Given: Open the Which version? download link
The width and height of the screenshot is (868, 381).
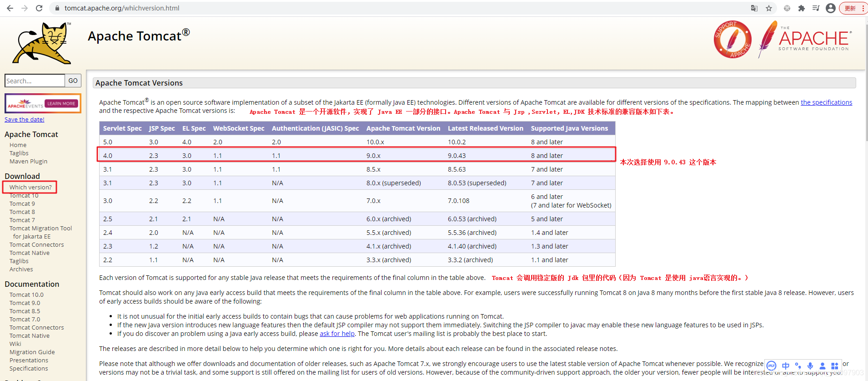Looking at the screenshot, I should [x=30, y=187].
